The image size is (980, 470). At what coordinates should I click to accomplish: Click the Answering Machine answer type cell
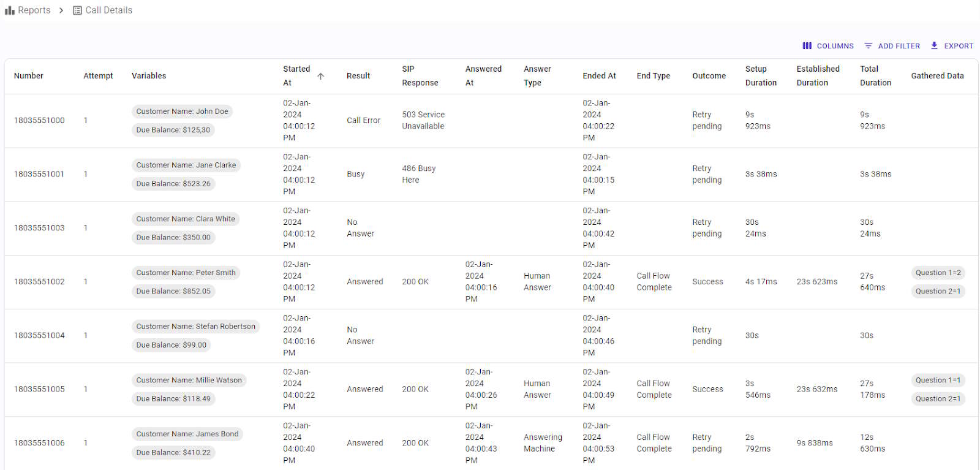pos(543,443)
